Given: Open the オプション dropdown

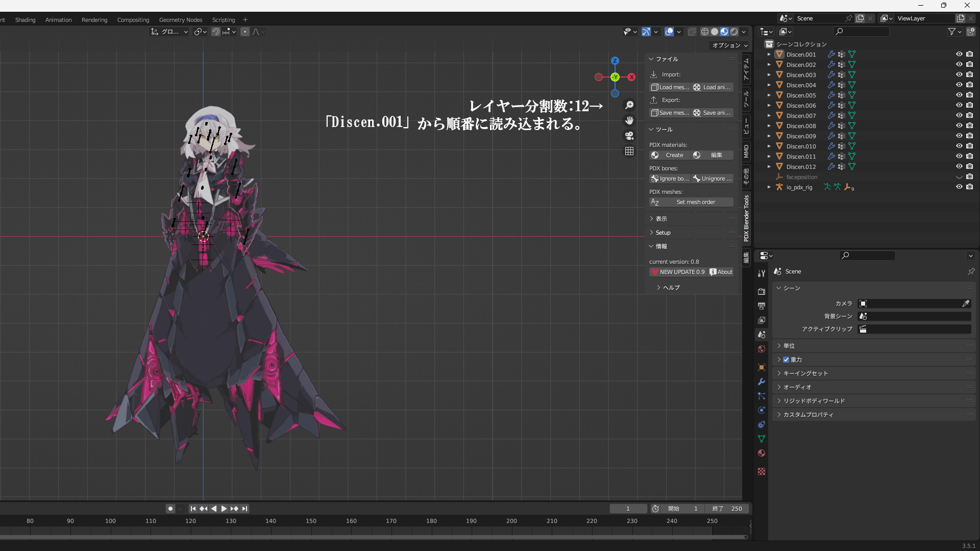Looking at the screenshot, I should (x=730, y=45).
